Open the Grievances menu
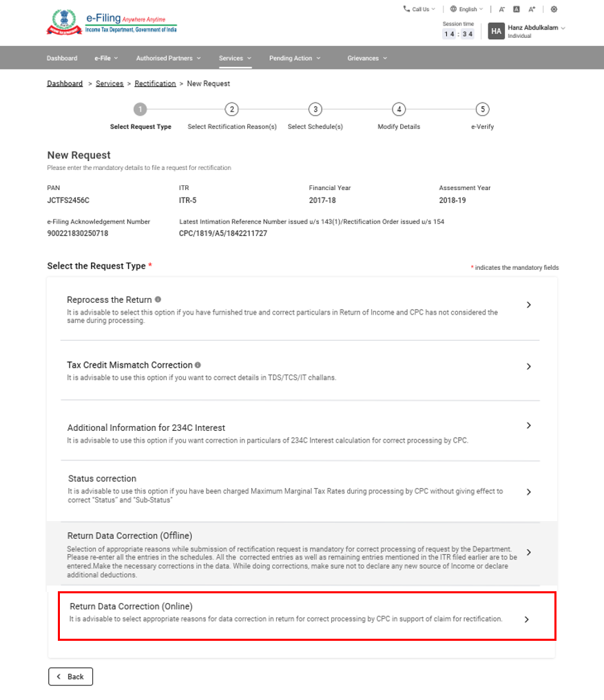The width and height of the screenshot is (604, 700). (x=366, y=59)
